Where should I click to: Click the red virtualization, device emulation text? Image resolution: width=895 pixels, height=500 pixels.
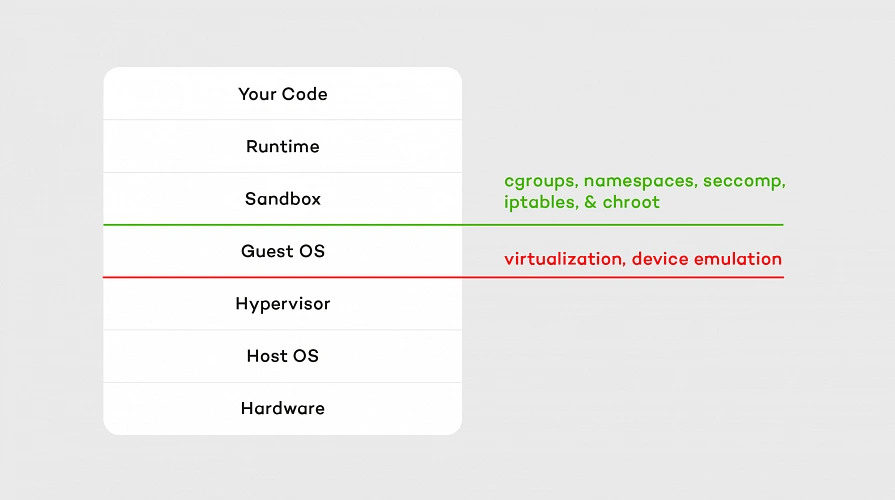click(x=643, y=259)
